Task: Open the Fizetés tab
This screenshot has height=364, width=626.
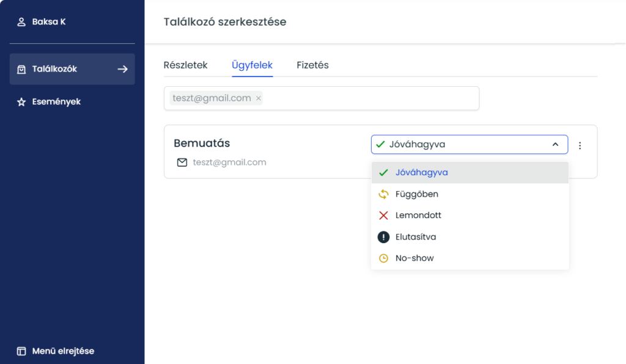Action: pos(312,65)
